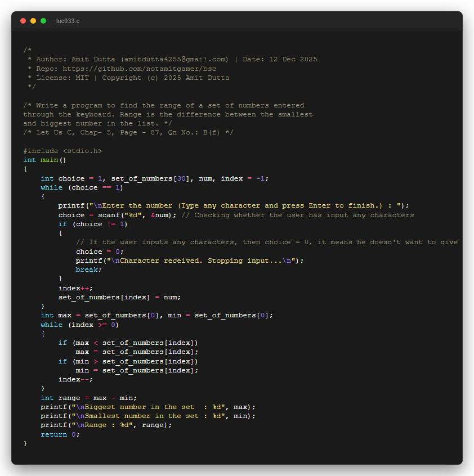Image resolution: width=474 pixels, height=476 pixels.
Task: Click the scanf("%d", &num) statement
Action: click(137, 215)
